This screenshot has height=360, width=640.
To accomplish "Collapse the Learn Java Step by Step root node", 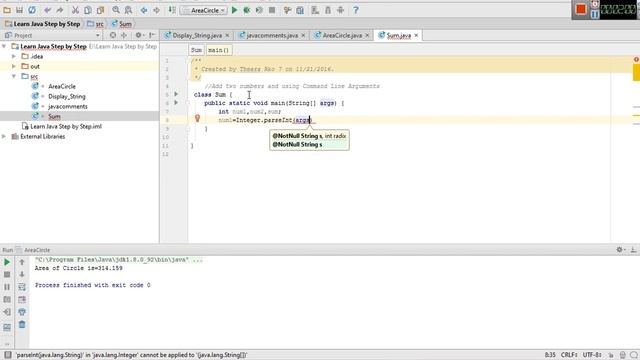I will [4, 46].
